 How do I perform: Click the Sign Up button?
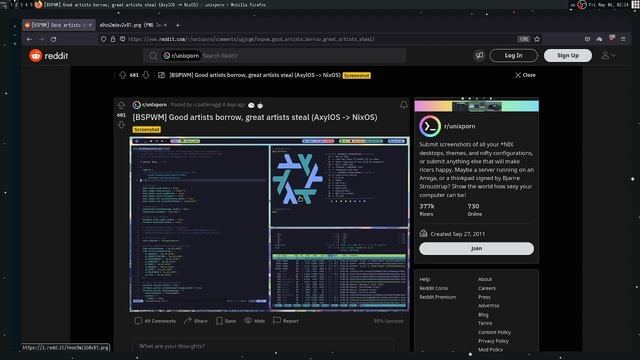(568, 56)
